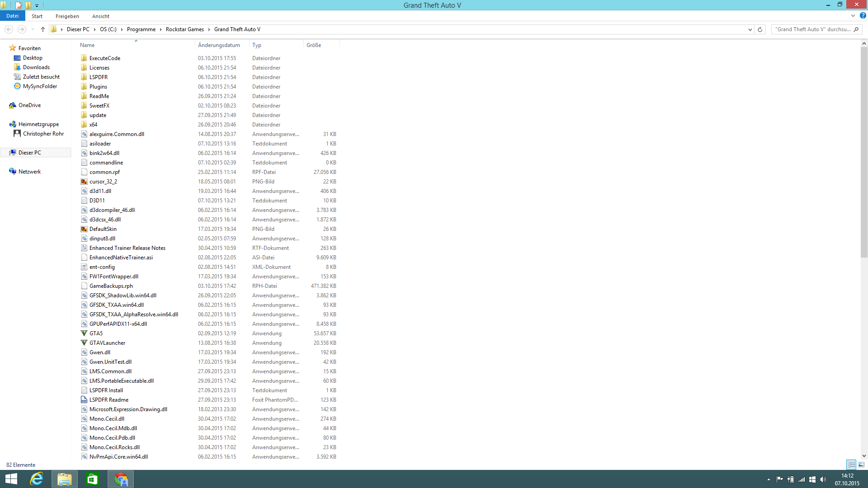Navigate to Rockstar Games in breadcrumb path
The image size is (868, 488).
pos(184,29)
